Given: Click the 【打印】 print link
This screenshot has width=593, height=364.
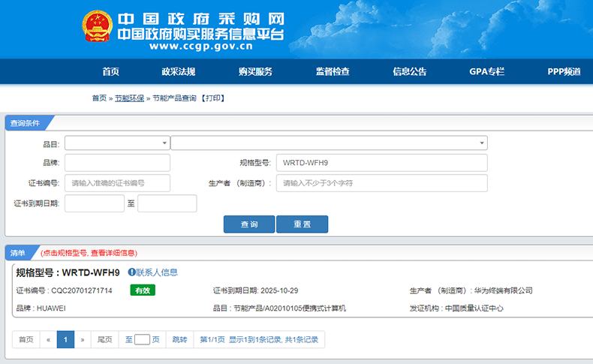Looking at the screenshot, I should (x=212, y=98).
